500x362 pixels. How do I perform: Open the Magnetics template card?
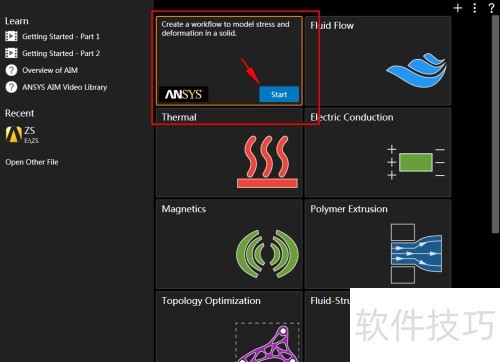pos(229,244)
